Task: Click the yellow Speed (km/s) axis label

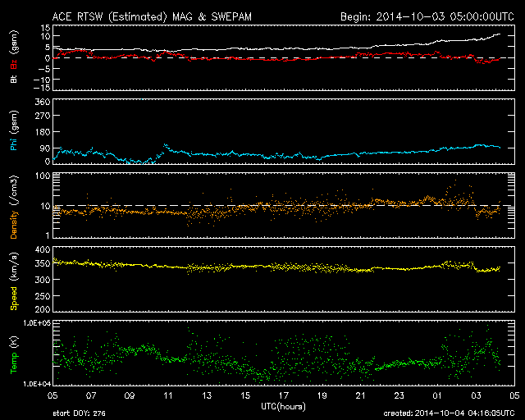Action: coord(14,281)
